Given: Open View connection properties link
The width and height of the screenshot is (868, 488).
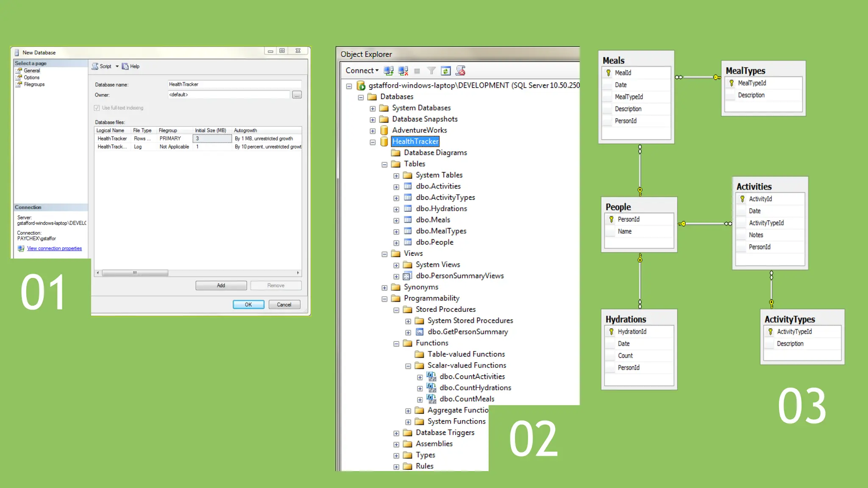Looking at the screenshot, I should pos(54,249).
